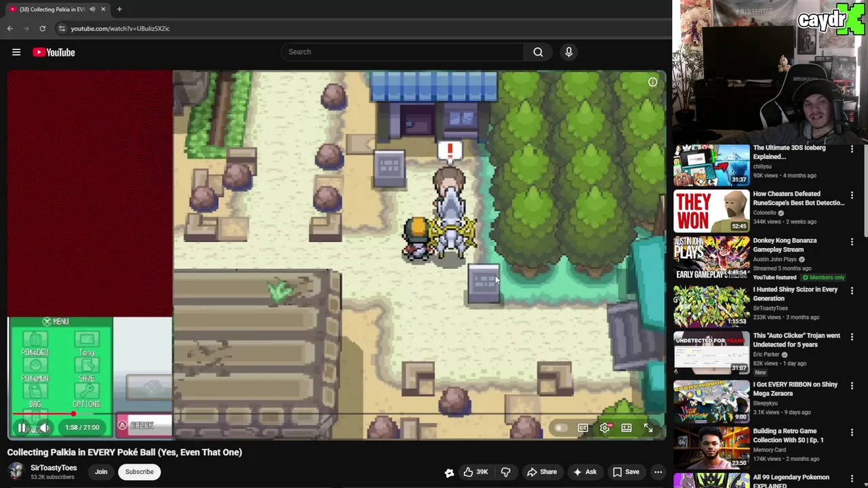Click the video title text

pyautogui.click(x=125, y=452)
